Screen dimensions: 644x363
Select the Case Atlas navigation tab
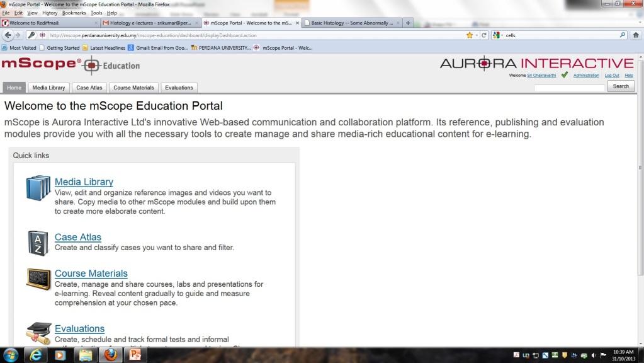click(x=89, y=88)
